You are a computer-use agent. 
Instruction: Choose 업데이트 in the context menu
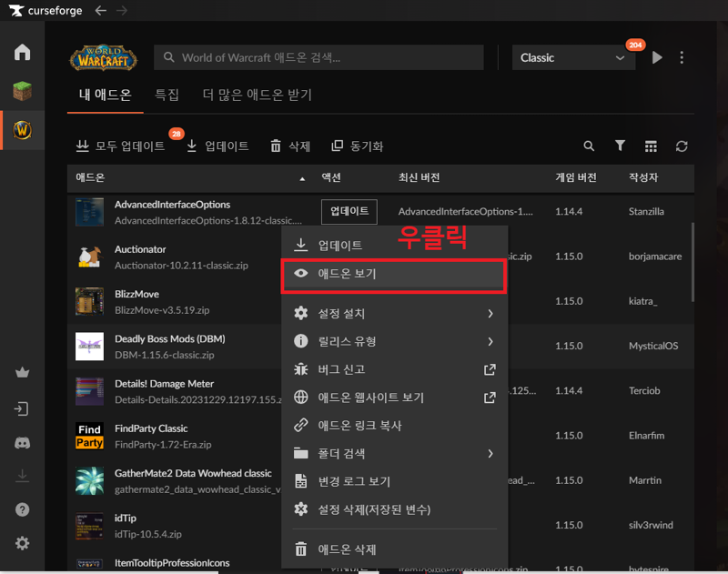395,245
